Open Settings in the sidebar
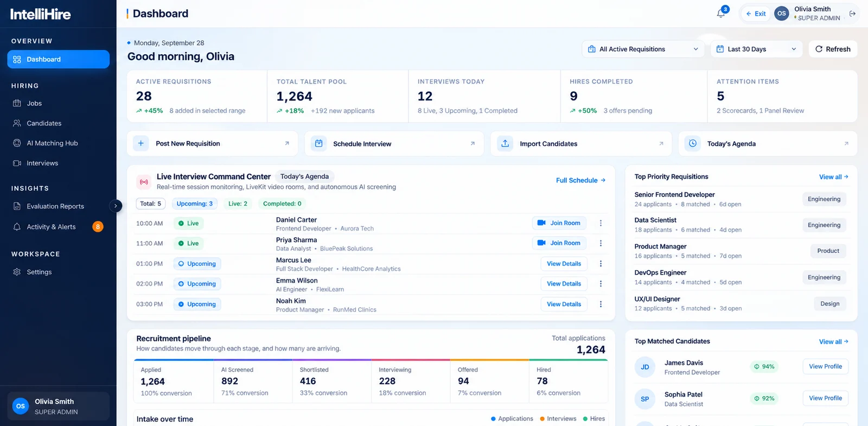Screen dimensions: 868x426 click(x=59, y=272)
